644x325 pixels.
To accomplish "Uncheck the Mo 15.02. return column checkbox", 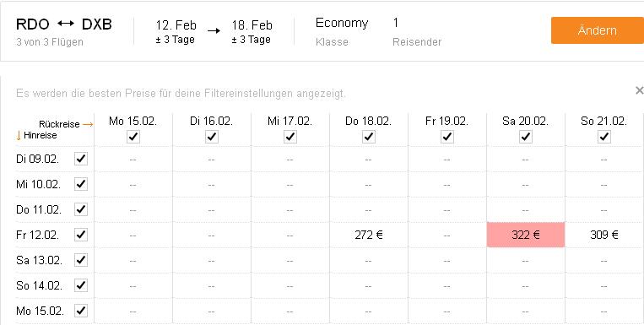I will coord(133,137).
